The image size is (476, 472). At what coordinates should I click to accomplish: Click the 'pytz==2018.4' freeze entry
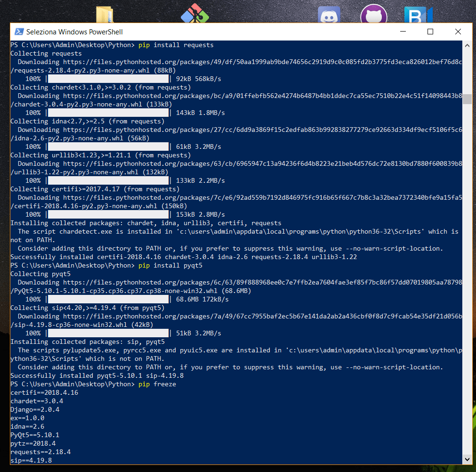click(33, 444)
